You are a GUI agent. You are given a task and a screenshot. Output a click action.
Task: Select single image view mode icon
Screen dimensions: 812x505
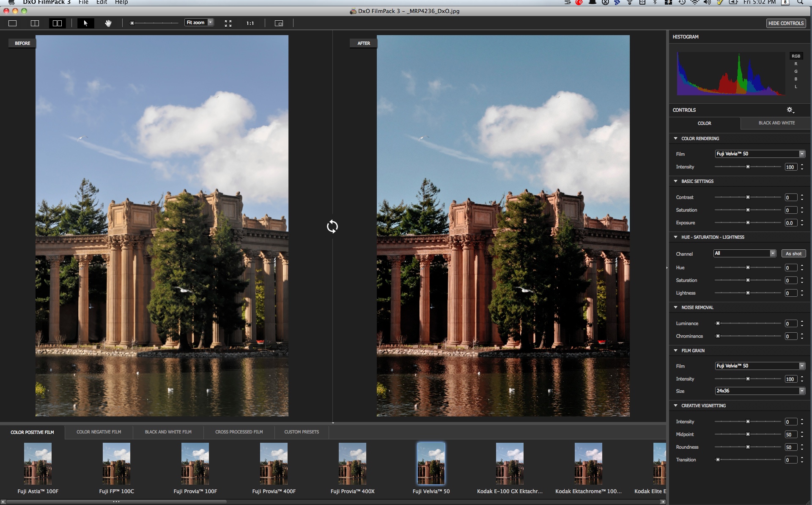pos(13,23)
